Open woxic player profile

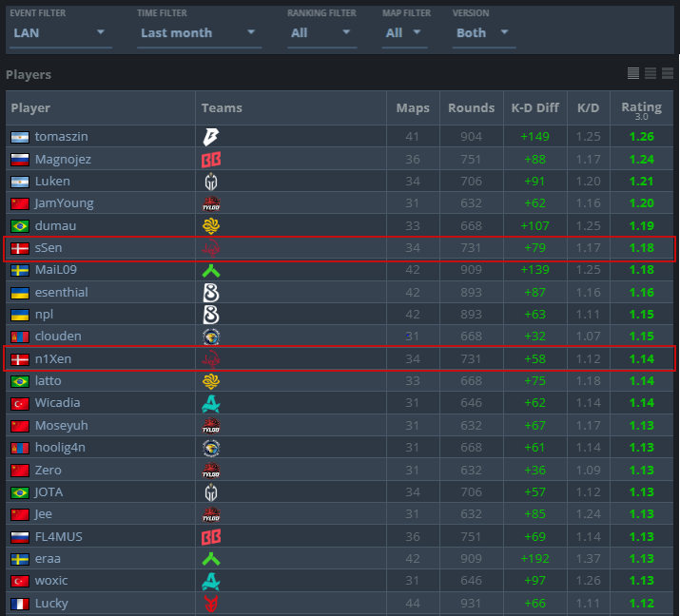coord(51,581)
